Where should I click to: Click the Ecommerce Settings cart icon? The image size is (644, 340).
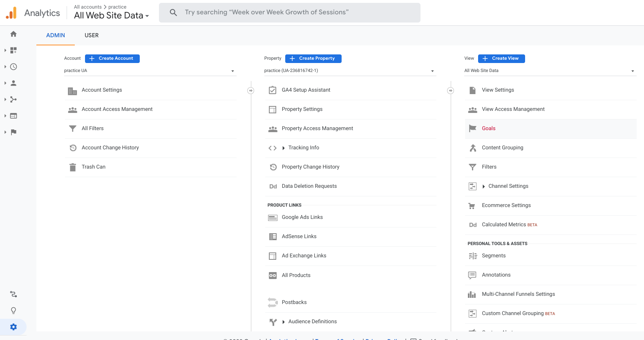(472, 206)
